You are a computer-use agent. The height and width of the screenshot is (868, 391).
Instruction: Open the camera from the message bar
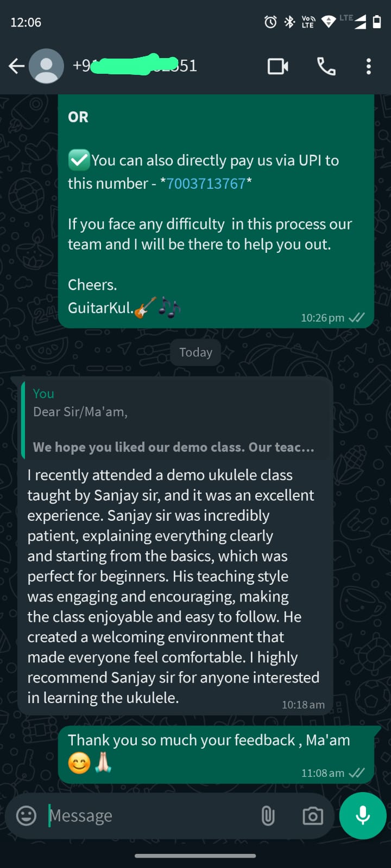(313, 815)
